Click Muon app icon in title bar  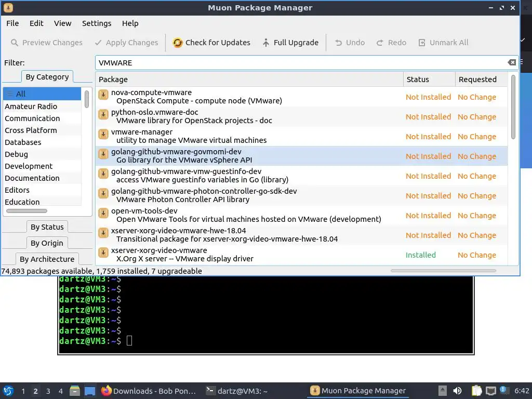pos(8,7)
